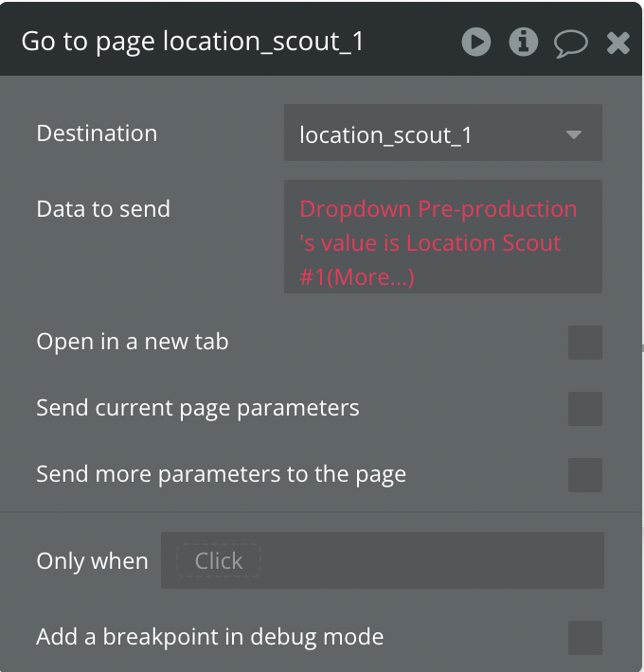Enable Open in a new tab
The height and width of the screenshot is (672, 644).
[584, 343]
